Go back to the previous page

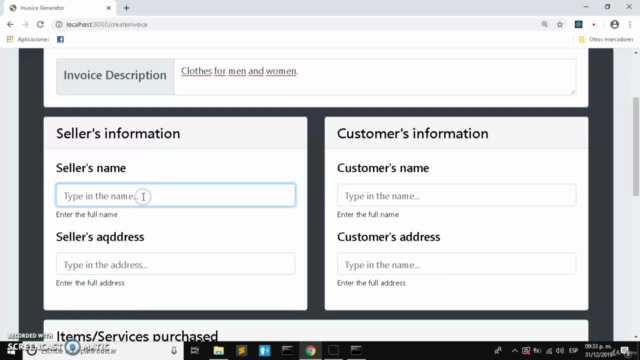tap(10, 24)
